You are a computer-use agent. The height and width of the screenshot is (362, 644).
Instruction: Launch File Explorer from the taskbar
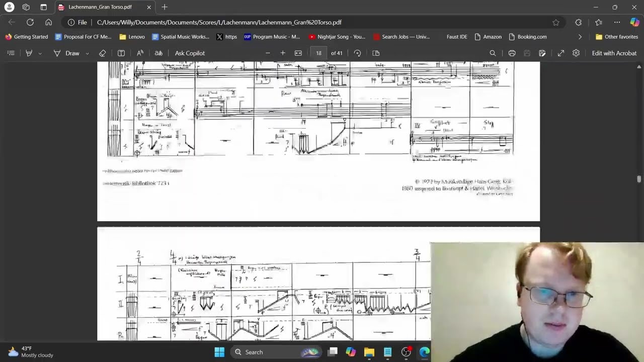click(x=369, y=352)
